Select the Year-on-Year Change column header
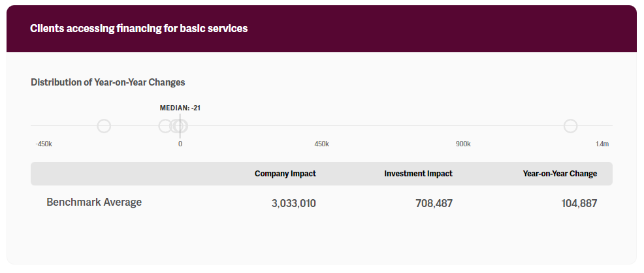This screenshot has height=273, width=644. tap(560, 174)
